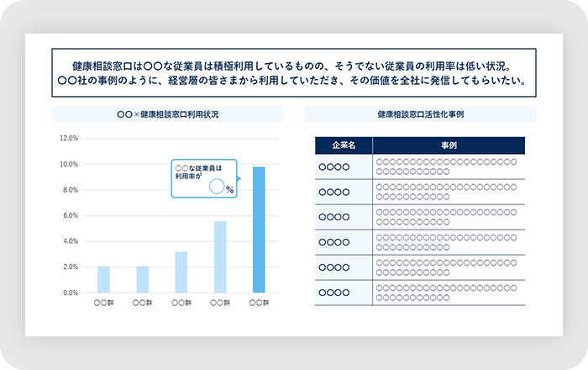Click the first, leftmost bar in the chart
The height and width of the screenshot is (370, 588).
[x=103, y=279]
